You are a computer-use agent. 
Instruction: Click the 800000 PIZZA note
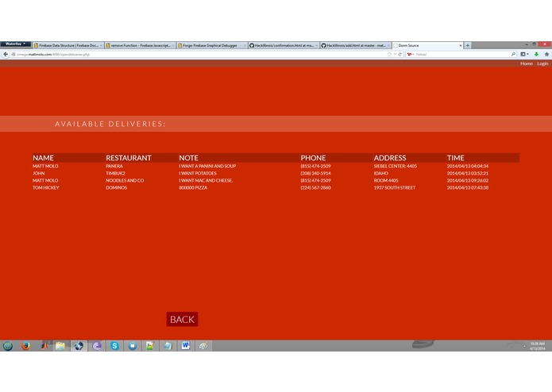tap(193, 188)
